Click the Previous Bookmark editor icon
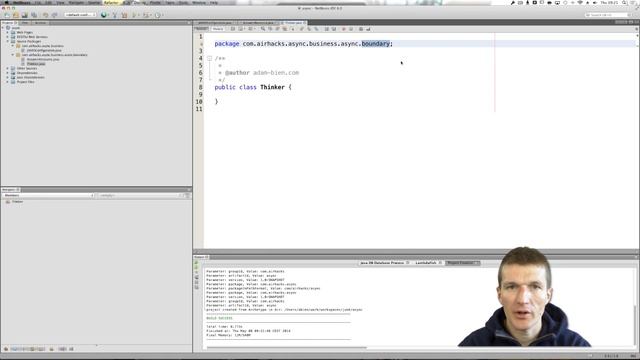This screenshot has height=360, width=640. tap(302, 29)
